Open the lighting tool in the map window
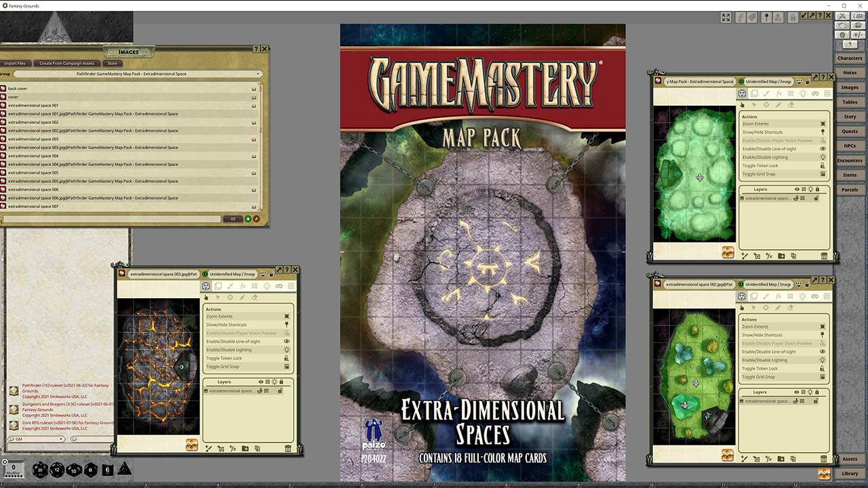Screen dimensions: 868x488 (267, 286)
